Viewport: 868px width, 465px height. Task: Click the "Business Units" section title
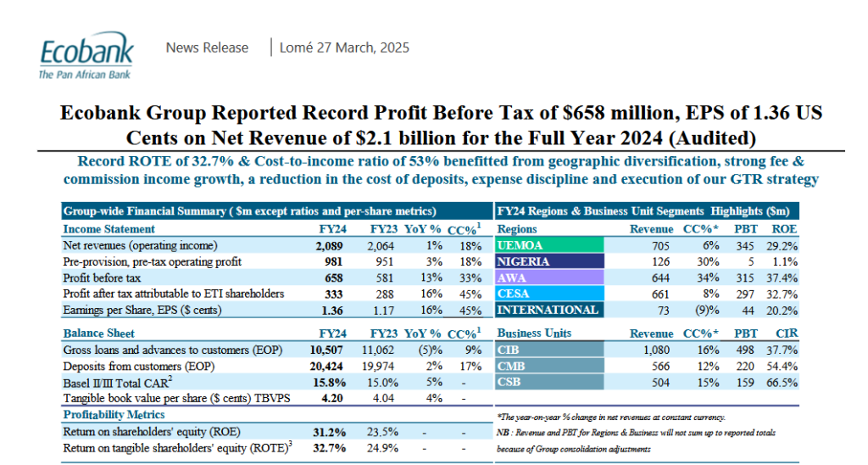[534, 333]
